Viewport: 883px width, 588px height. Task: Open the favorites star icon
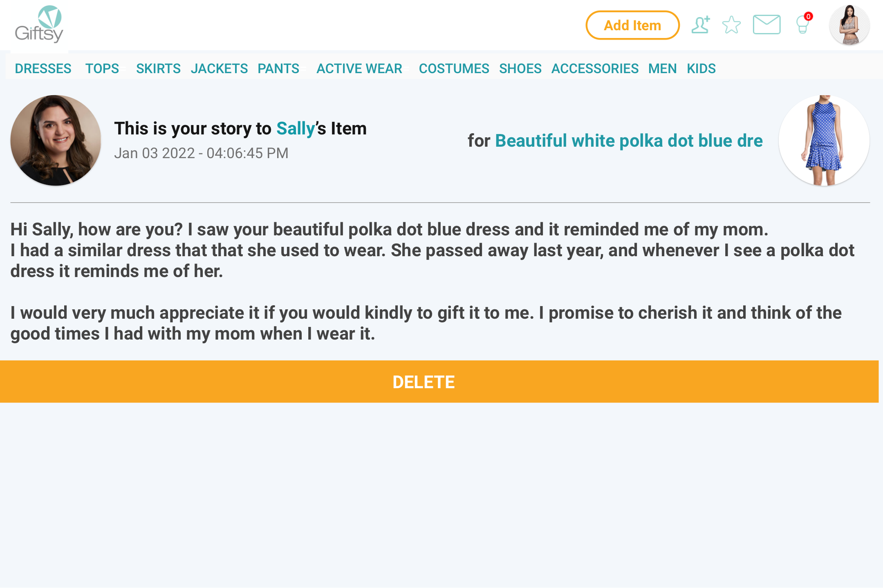(732, 26)
